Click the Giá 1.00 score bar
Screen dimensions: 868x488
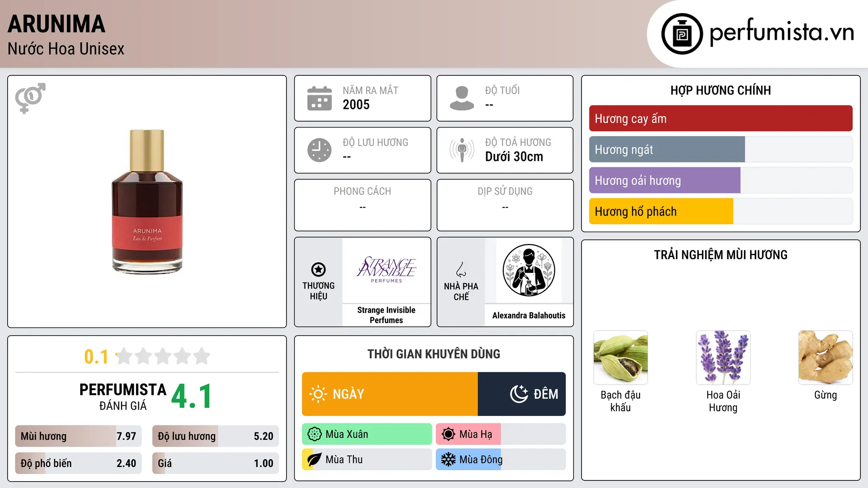pos(216,463)
